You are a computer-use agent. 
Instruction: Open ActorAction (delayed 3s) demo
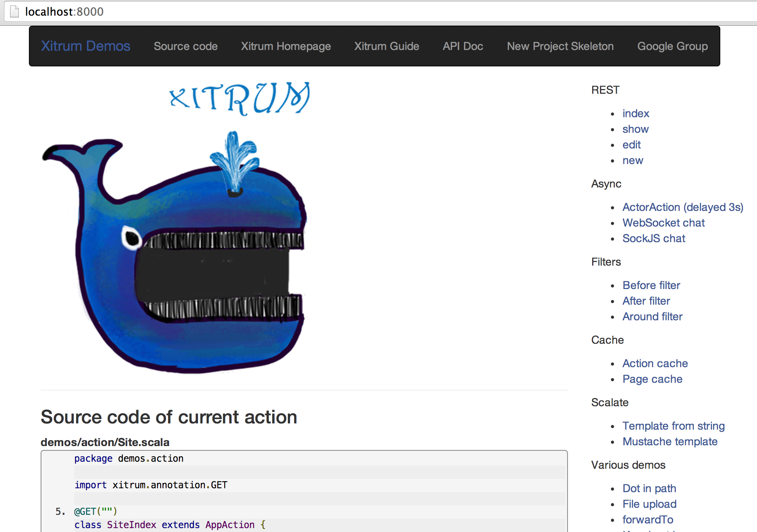click(683, 207)
